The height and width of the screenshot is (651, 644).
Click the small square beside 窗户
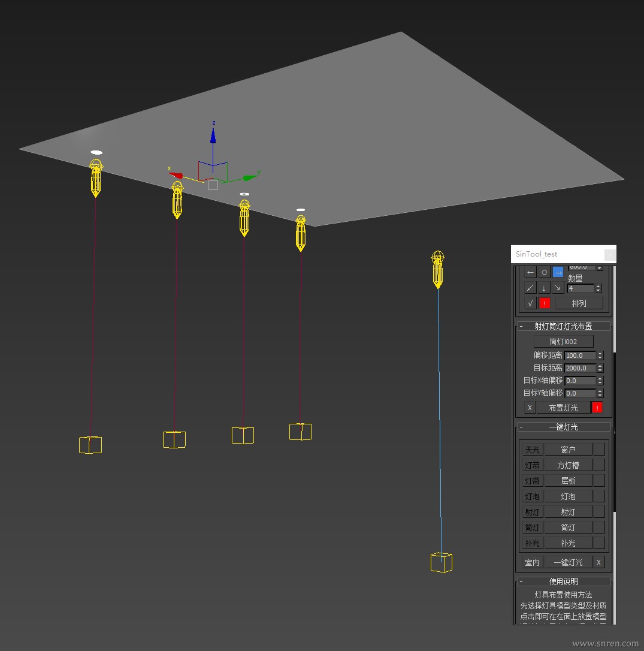click(x=599, y=450)
